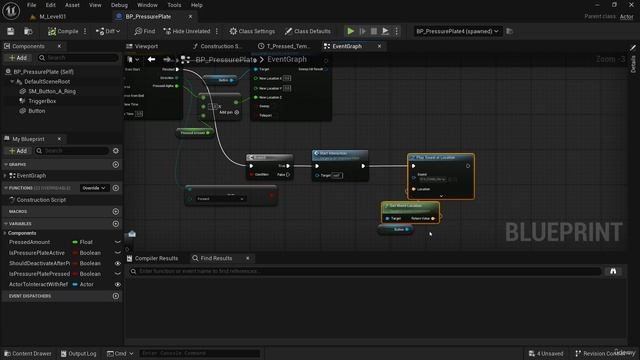Open the BP_PressurePlate4 (spawned) debug object dropdown
640x360 pixels.
click(x=457, y=31)
